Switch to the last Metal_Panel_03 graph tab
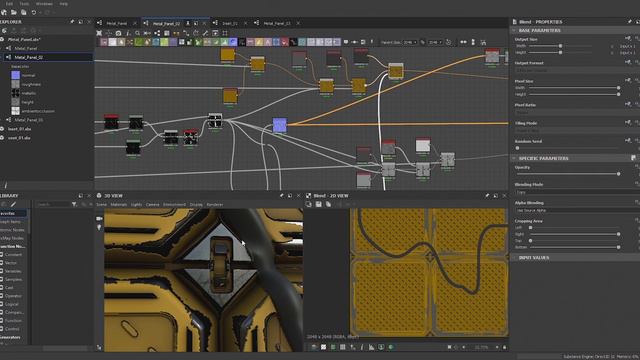Screen dimensions: 640x360 click(277, 23)
